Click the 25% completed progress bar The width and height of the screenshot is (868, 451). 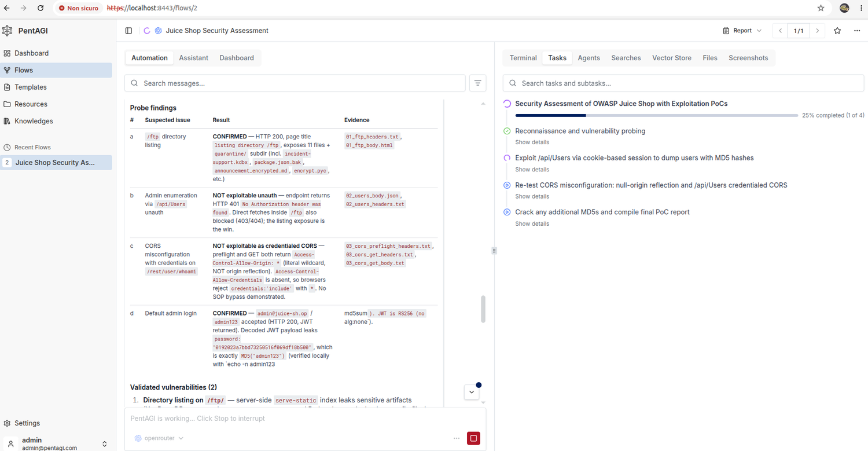(x=657, y=115)
